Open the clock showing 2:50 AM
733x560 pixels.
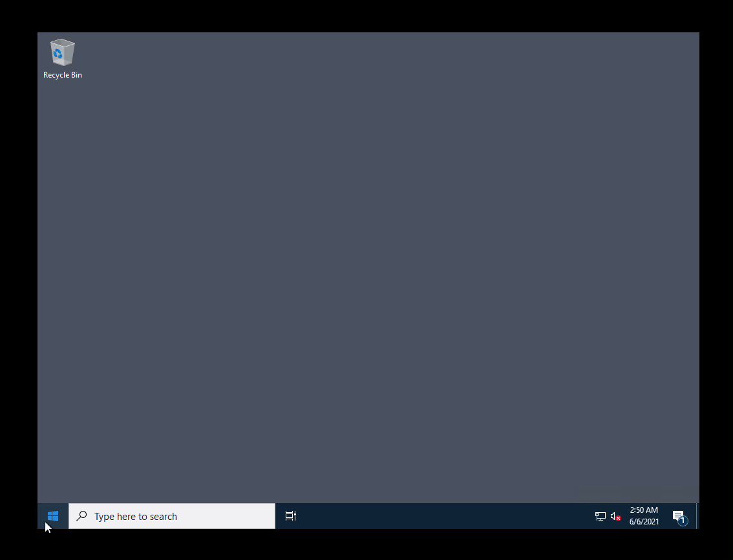click(x=644, y=516)
